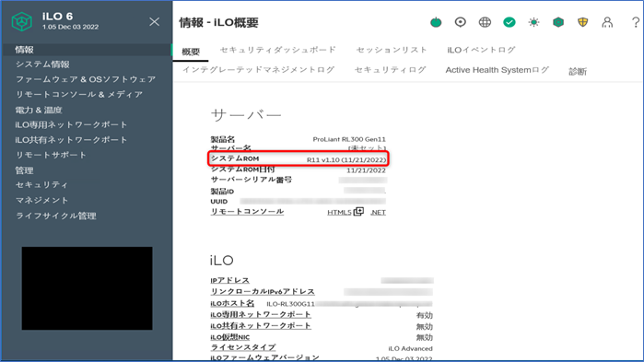Image resolution: width=644 pixels, height=362 pixels.
Task: Open 電力 & 温度 in sidebar
Action: (39, 110)
